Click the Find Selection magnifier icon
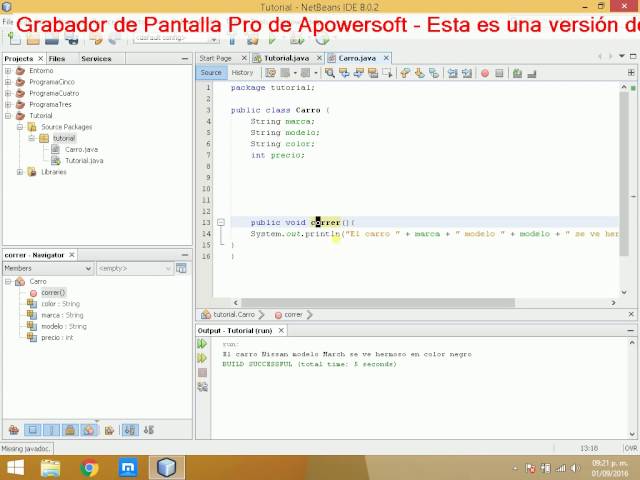The height and width of the screenshot is (480, 640). (329, 73)
